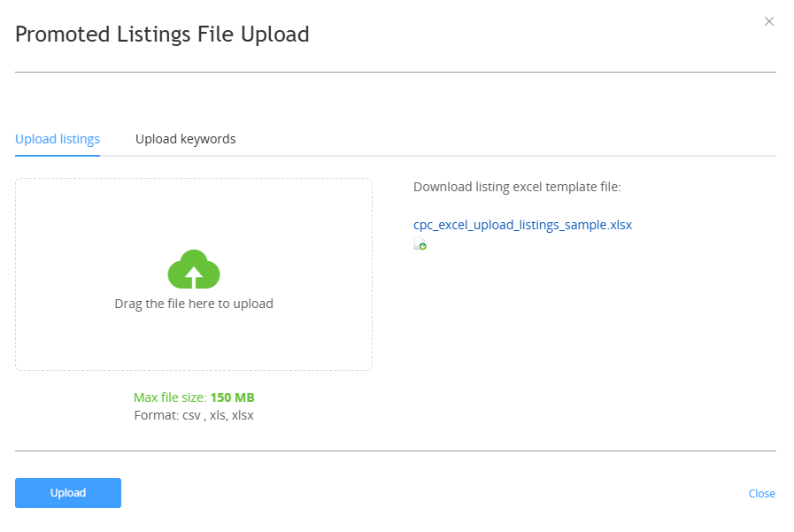Click the dashed file drop zone area
This screenshot has width=794, height=532.
click(194, 274)
